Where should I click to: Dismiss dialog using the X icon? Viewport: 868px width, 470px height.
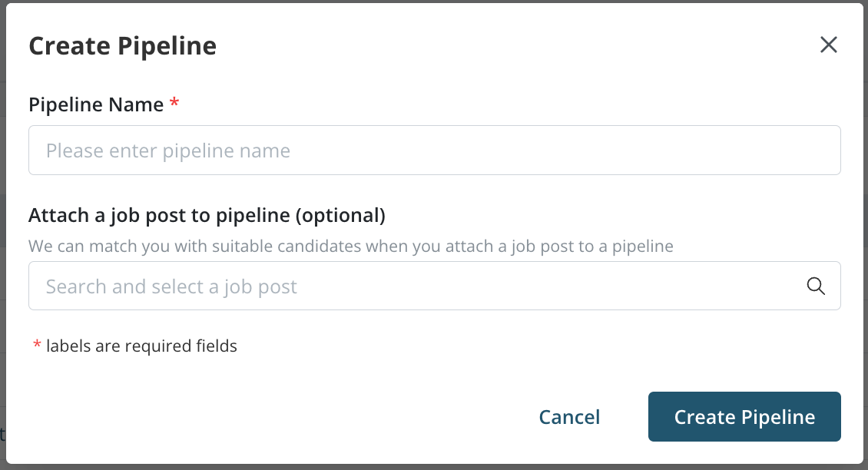(828, 45)
